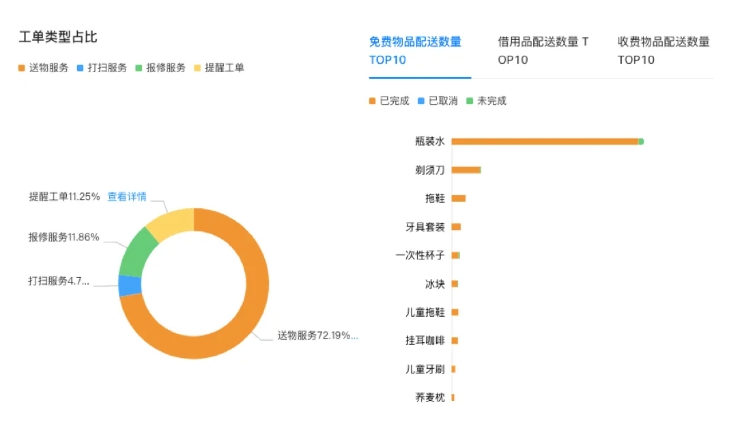Click the 瓶装水 orange bar
This screenshot has width=752, height=426.
click(544, 141)
